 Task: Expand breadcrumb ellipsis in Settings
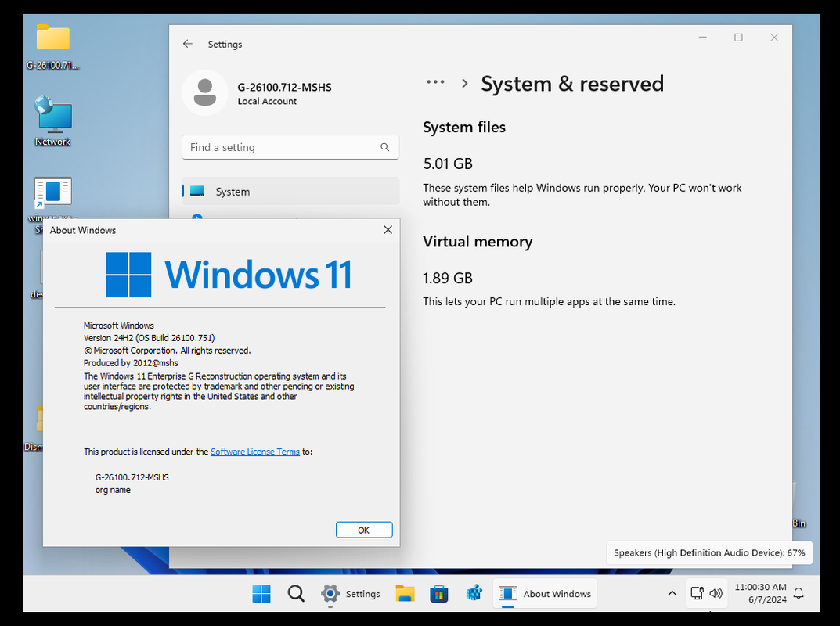435,82
